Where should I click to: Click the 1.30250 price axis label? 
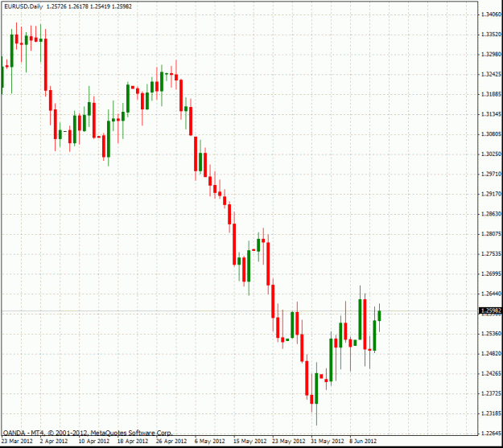[491, 154]
